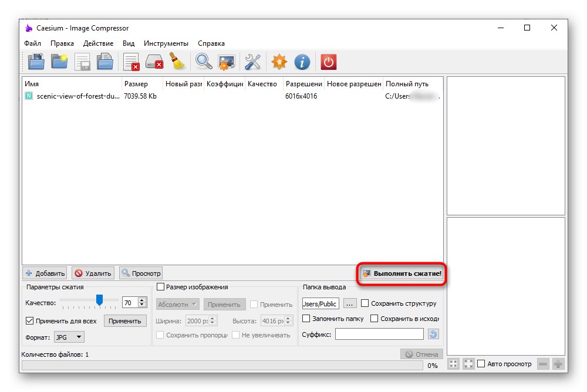Click the quality value field showing 70
This screenshot has height=392, width=587.
click(130, 303)
